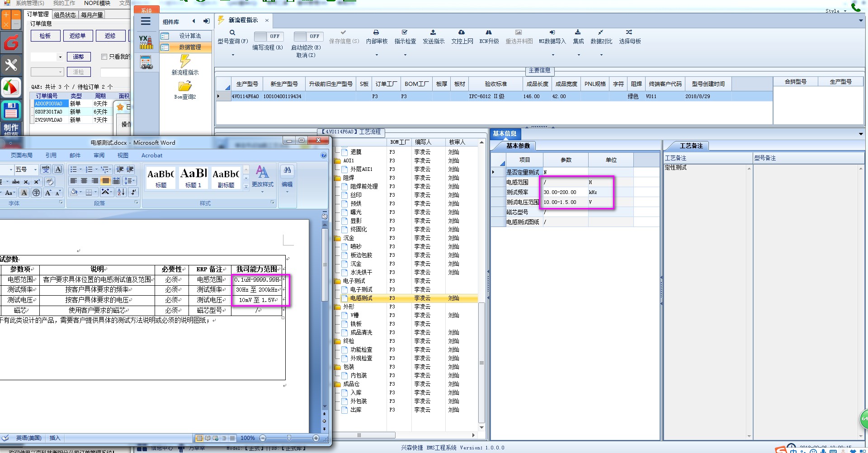This screenshot has height=453, width=868.
Task: Switch Word to print layout view in status bar
Action: coord(199,438)
